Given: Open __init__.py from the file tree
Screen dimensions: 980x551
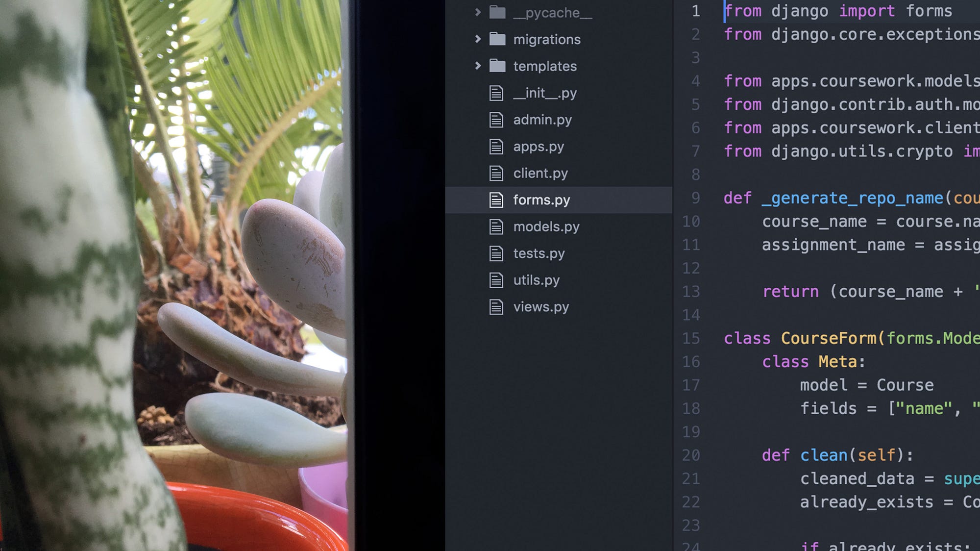Looking at the screenshot, I should click(x=544, y=93).
